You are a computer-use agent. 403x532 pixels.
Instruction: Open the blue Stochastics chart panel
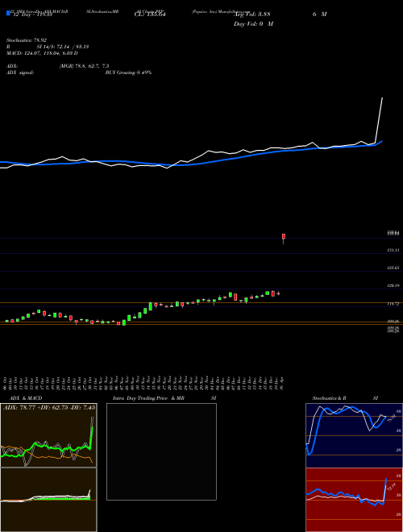pyautogui.click(x=354, y=435)
